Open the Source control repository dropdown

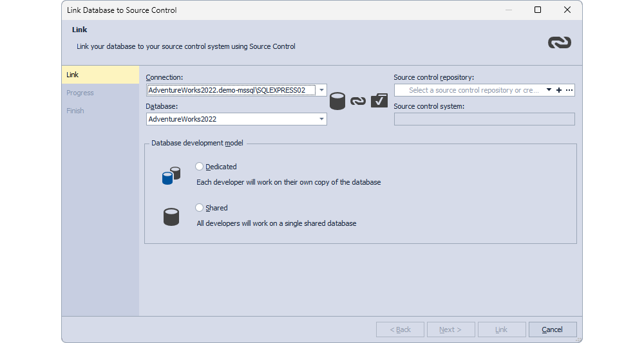[x=549, y=90]
